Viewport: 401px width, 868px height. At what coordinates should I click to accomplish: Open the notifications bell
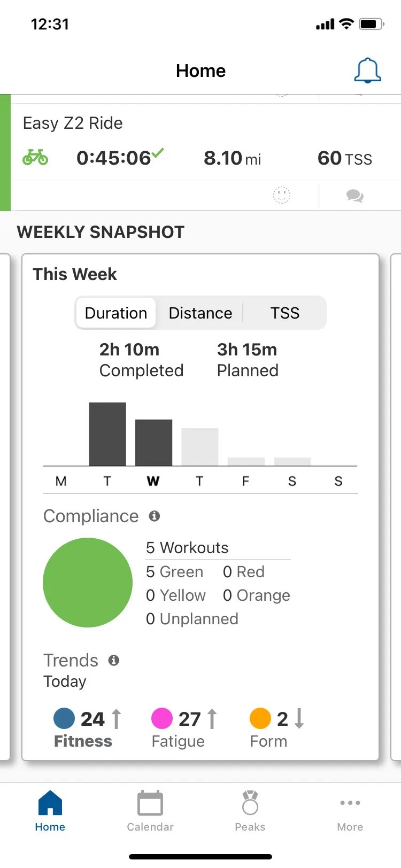[367, 70]
